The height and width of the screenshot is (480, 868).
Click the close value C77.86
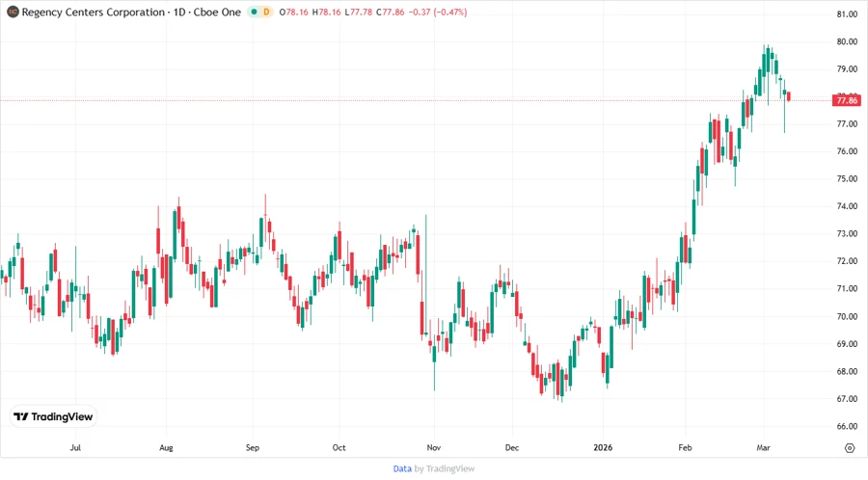point(391,12)
